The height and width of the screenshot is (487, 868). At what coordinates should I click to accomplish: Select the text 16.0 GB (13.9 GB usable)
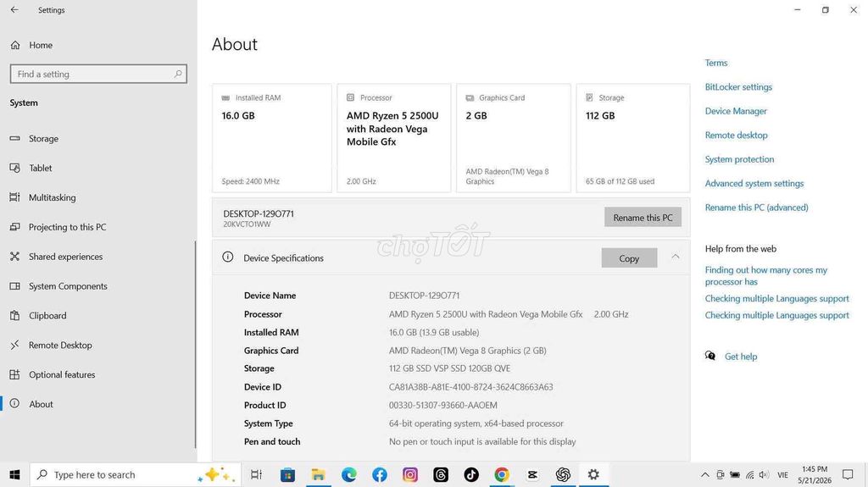coord(434,332)
